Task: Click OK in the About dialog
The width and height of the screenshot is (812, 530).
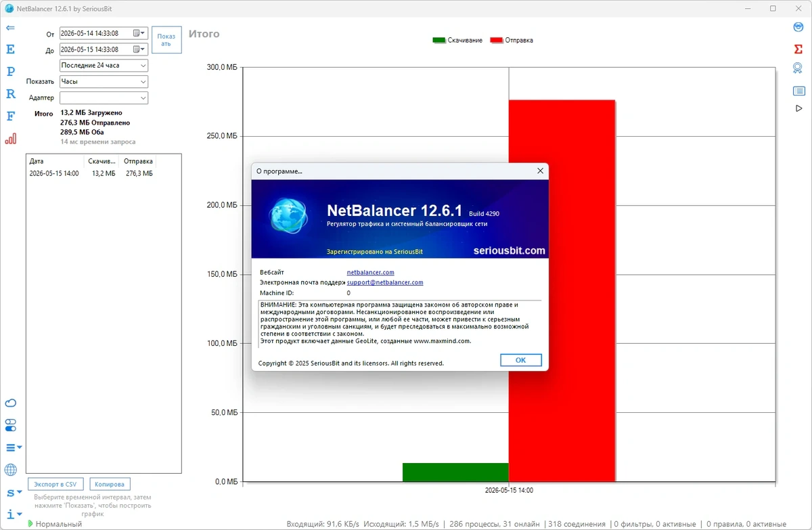Action: [520, 360]
